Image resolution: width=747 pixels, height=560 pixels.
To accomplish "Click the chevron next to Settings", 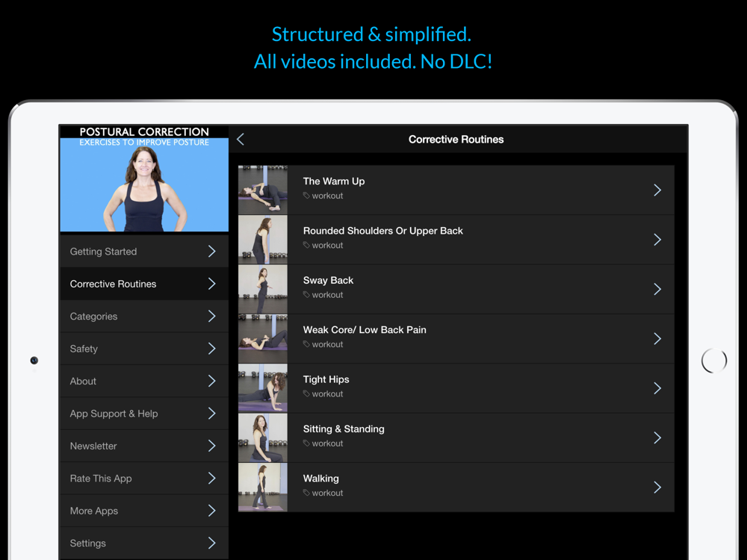I will tap(212, 543).
